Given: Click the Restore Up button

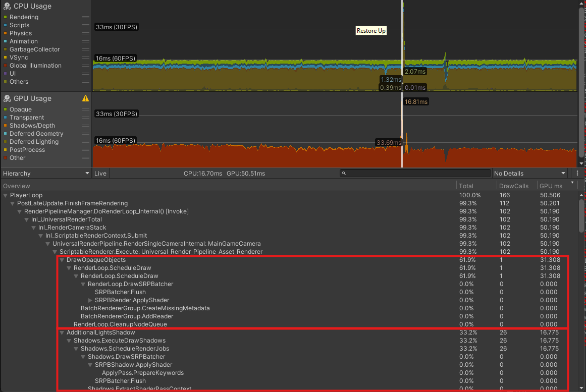Looking at the screenshot, I should (x=370, y=30).
